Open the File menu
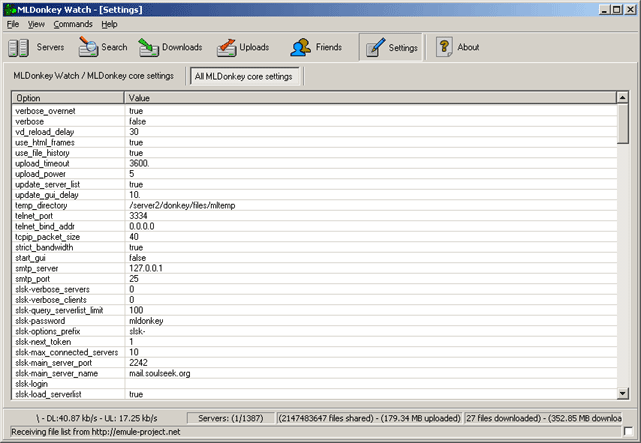This screenshot has height=443, width=641. pos(13,23)
